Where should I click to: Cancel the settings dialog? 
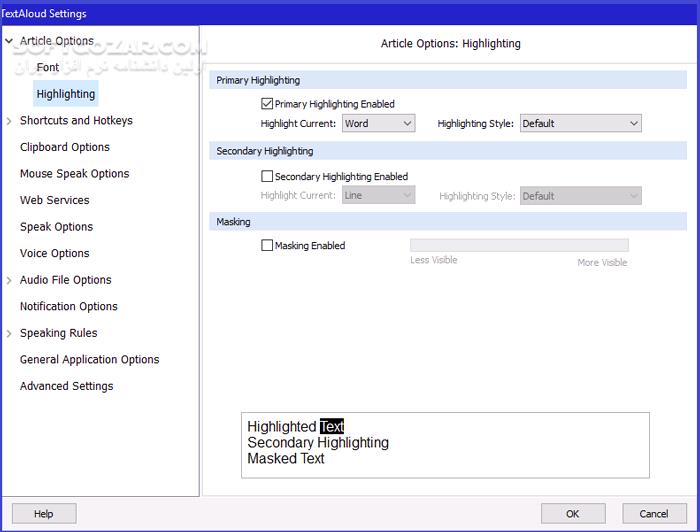click(x=654, y=514)
